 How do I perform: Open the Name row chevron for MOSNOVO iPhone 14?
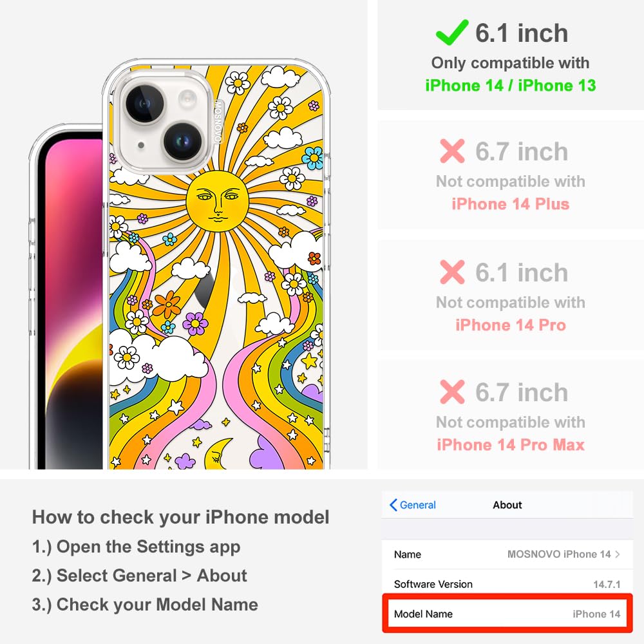click(618, 554)
